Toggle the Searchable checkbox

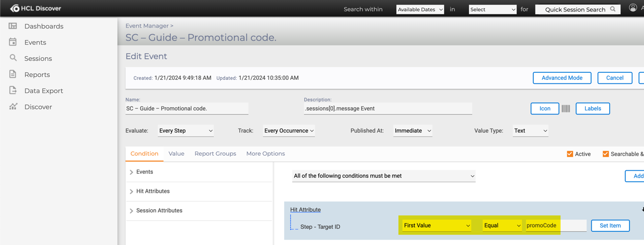[x=605, y=154]
